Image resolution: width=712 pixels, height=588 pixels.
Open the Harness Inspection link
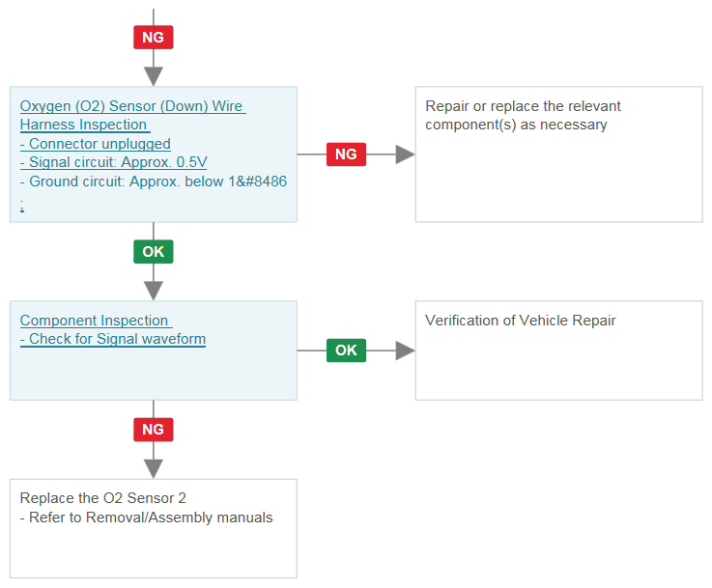(x=85, y=125)
